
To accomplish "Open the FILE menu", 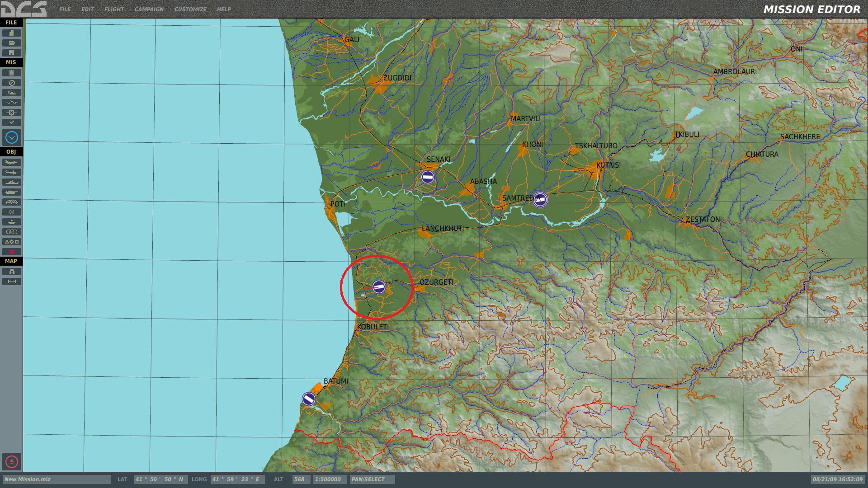I will coord(65,9).
